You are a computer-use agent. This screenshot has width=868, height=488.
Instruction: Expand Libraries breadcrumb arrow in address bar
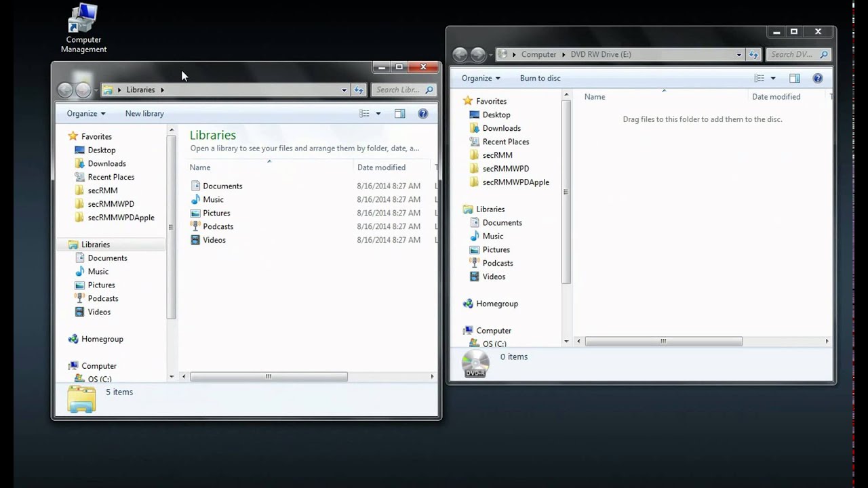pos(163,89)
